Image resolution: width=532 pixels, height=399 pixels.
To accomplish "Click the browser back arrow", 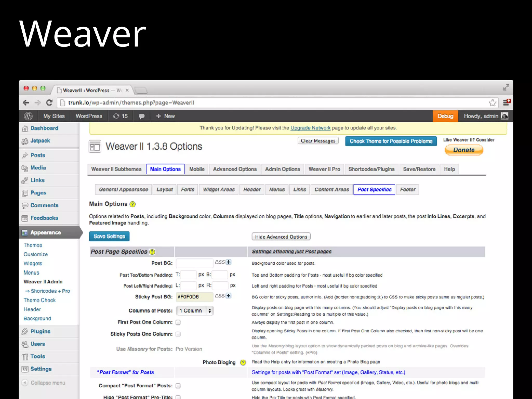I will tap(26, 103).
